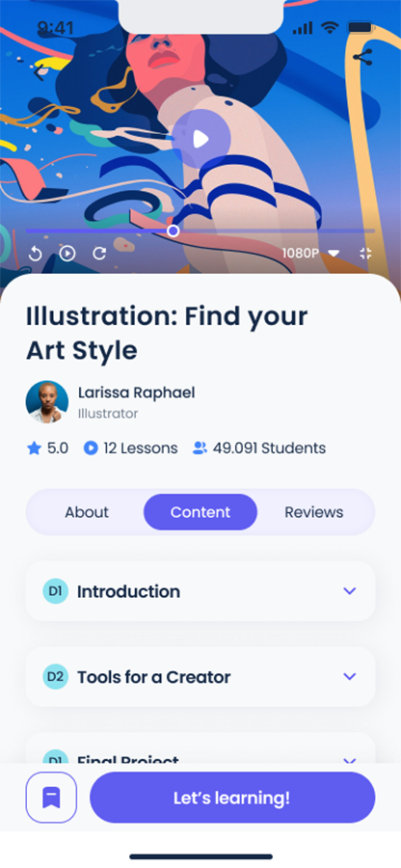Screen dimensions: 401x868
Task: Switch to the About tab
Action: [87, 512]
